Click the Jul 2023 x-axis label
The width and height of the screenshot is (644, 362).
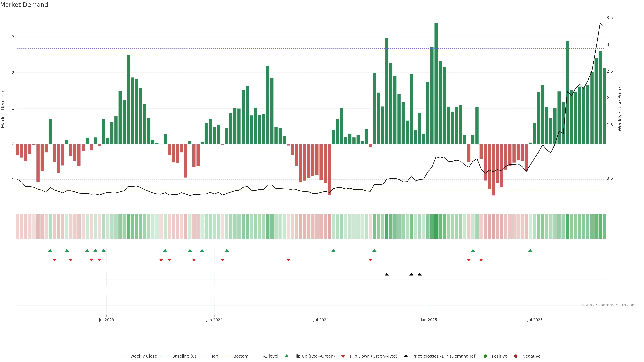click(106, 320)
